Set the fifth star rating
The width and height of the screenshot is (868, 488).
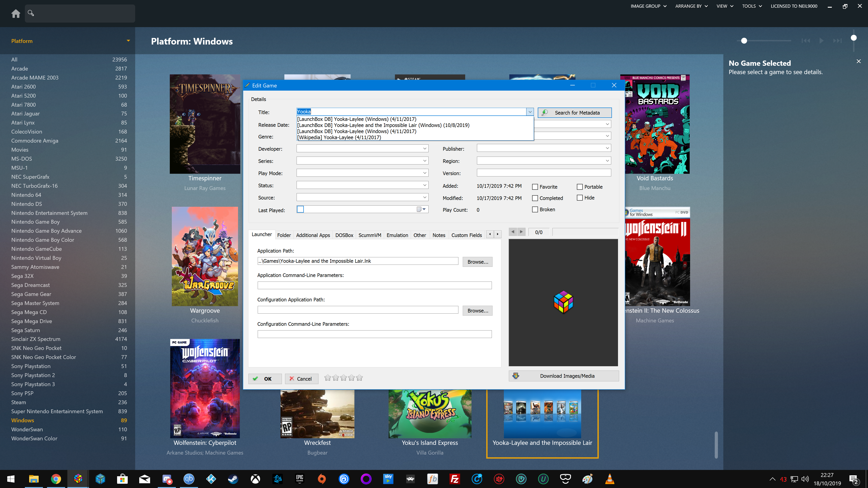click(x=360, y=378)
